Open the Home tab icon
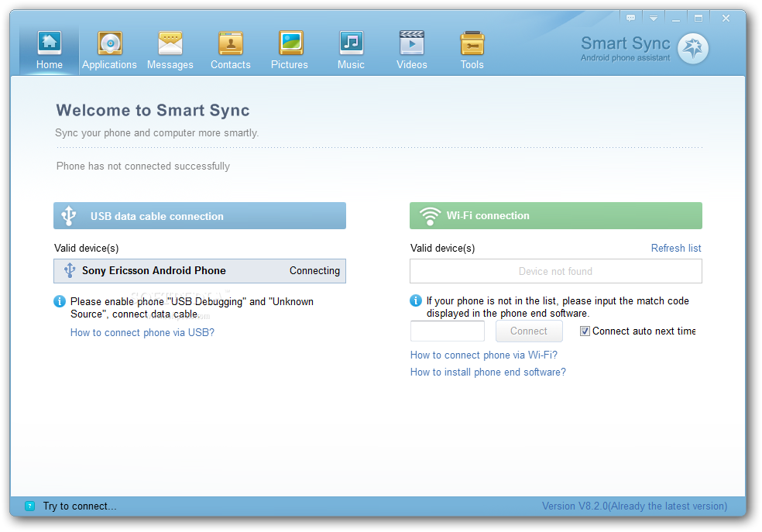Viewport: 762px width, 532px height. [49, 43]
